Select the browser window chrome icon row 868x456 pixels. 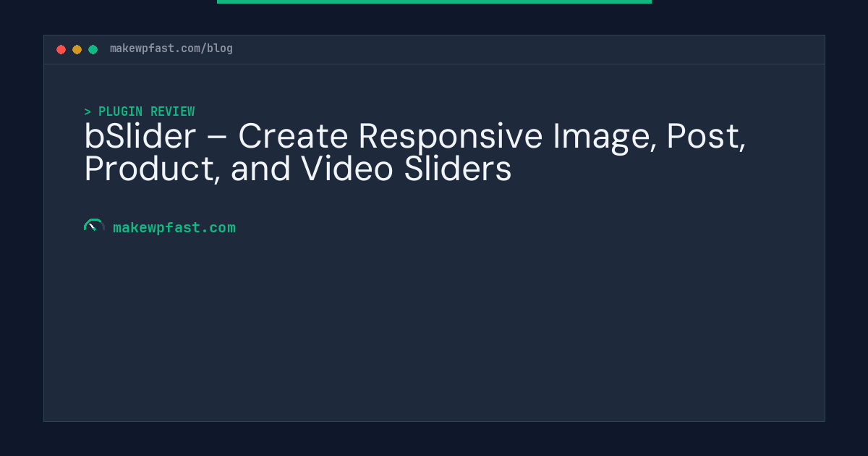coord(77,49)
